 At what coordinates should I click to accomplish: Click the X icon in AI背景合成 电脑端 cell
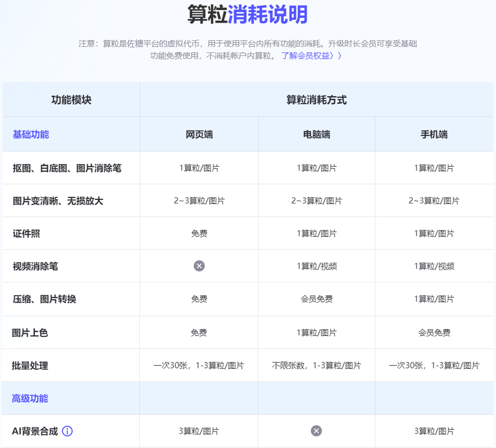pos(316,431)
